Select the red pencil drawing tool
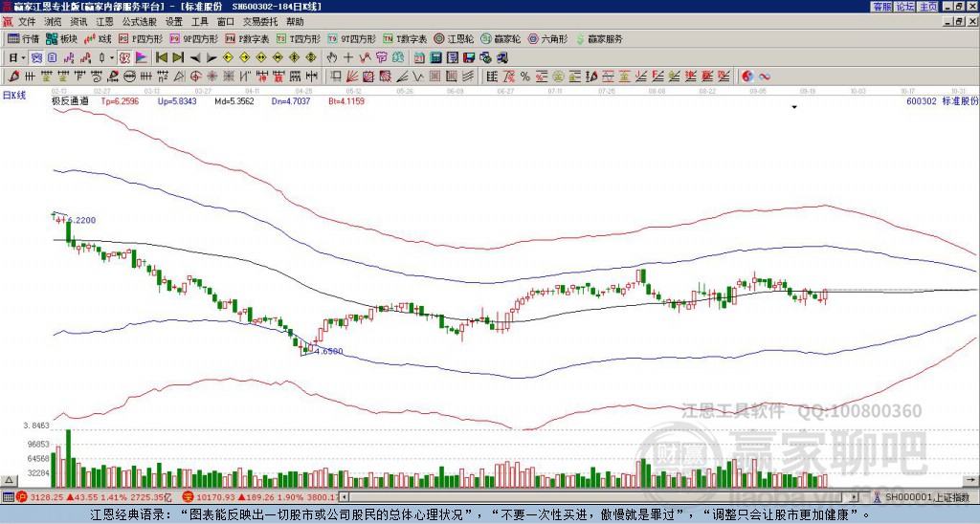Screen dimensions: 980x524 point(13,76)
